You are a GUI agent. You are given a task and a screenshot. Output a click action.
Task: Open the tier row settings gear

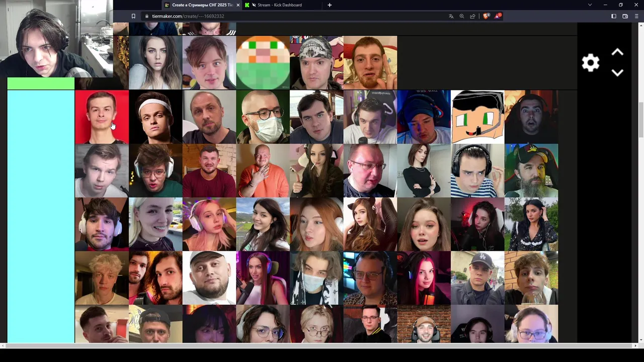point(591,63)
